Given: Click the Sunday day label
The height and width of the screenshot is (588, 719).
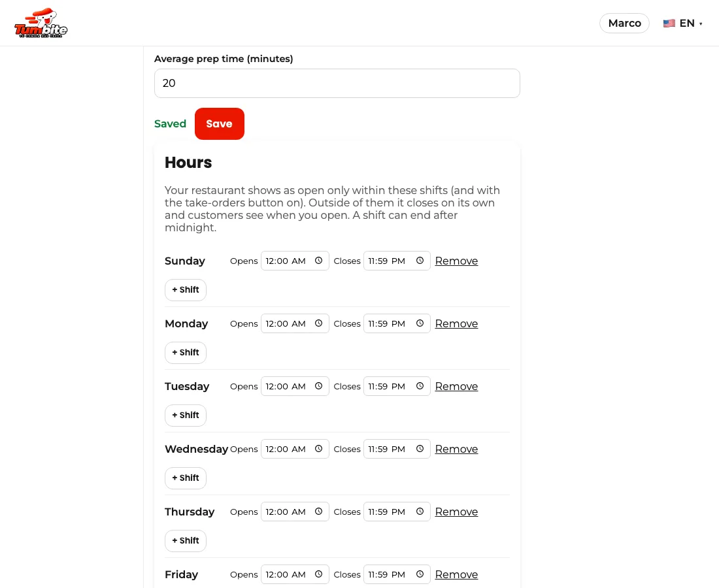Looking at the screenshot, I should tap(185, 261).
